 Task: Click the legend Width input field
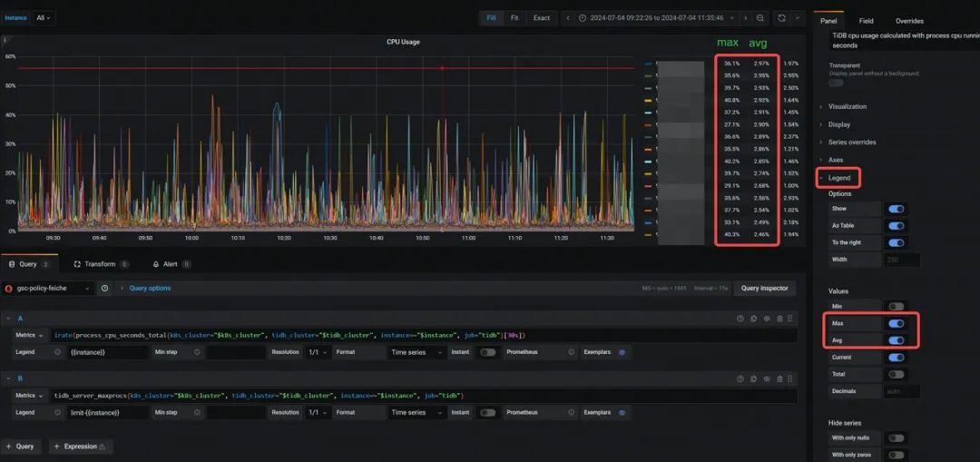coord(901,260)
